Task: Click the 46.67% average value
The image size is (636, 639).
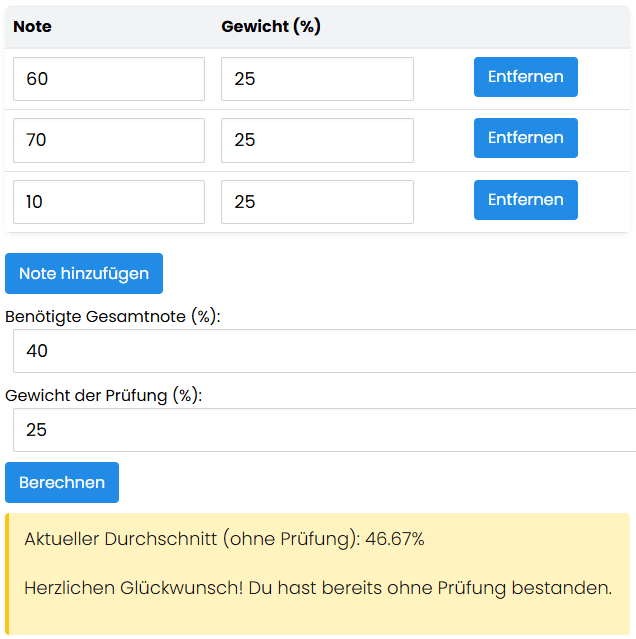Action: click(395, 539)
